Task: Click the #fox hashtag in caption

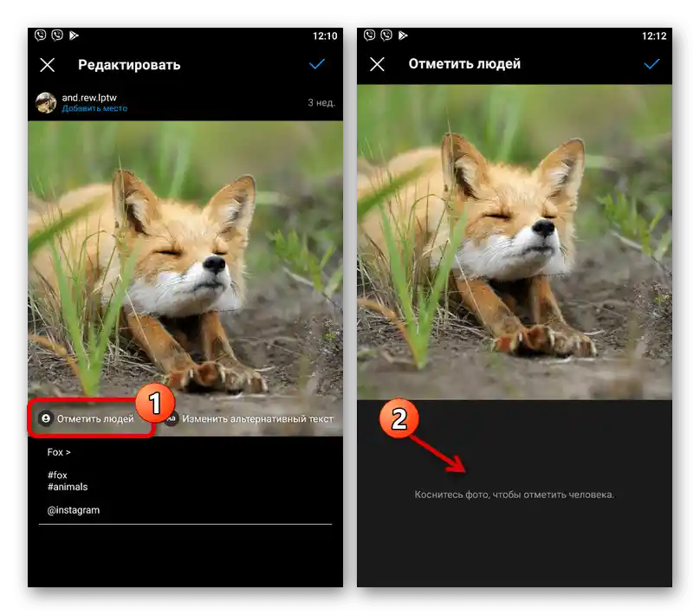Action: coord(57,476)
